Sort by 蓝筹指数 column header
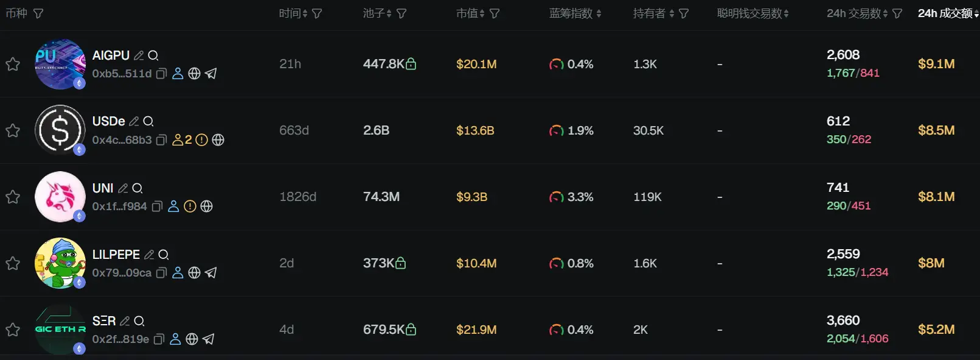 tap(574, 13)
